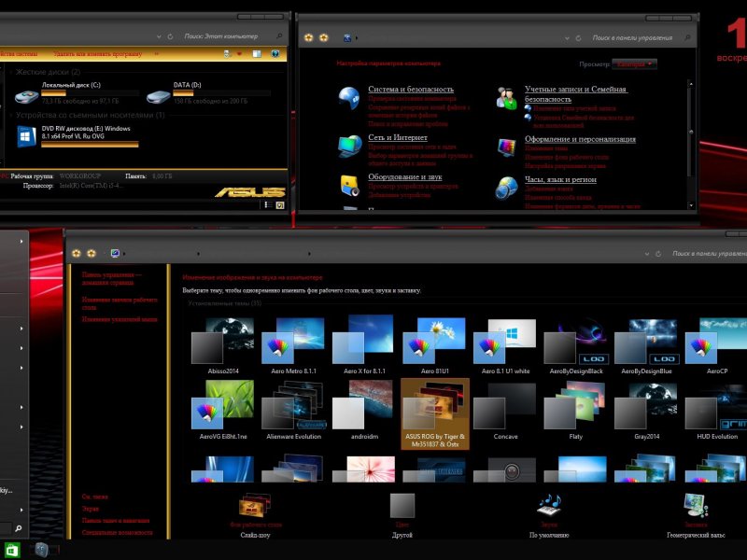The width and height of the screenshot is (747, 560).
Task: Click the Сеть и Интернет monitor-globe icon
Action: coord(349,146)
